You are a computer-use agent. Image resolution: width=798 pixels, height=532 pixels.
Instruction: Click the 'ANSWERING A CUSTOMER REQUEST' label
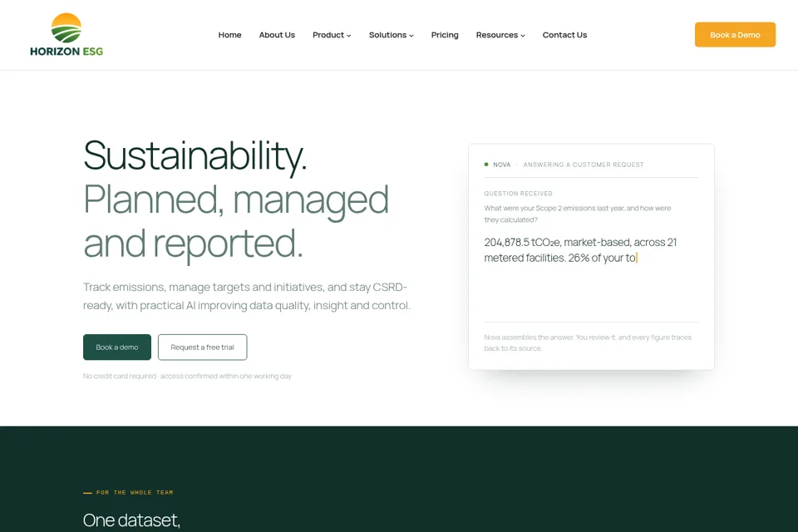(x=584, y=165)
